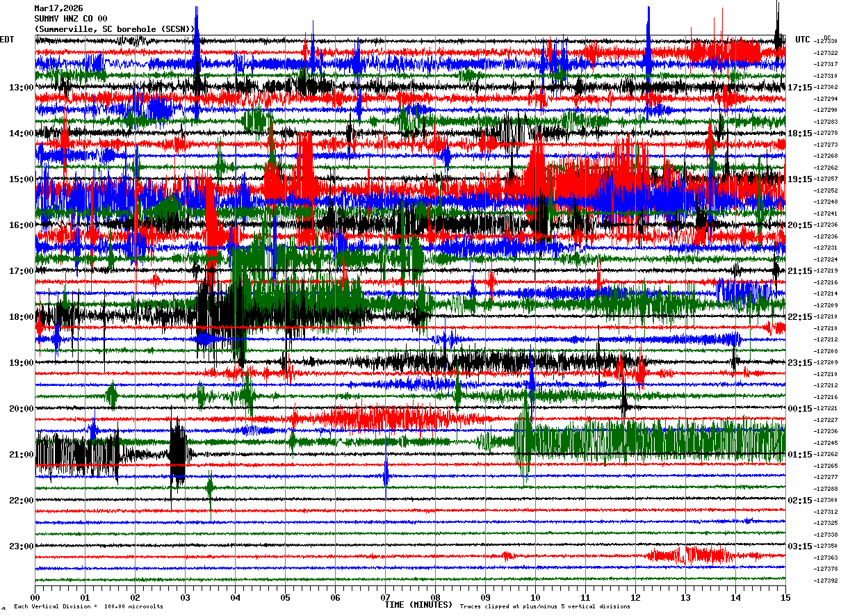Click the TIME (MINUTES) axis label
The height and width of the screenshot is (616, 841).
(418, 605)
